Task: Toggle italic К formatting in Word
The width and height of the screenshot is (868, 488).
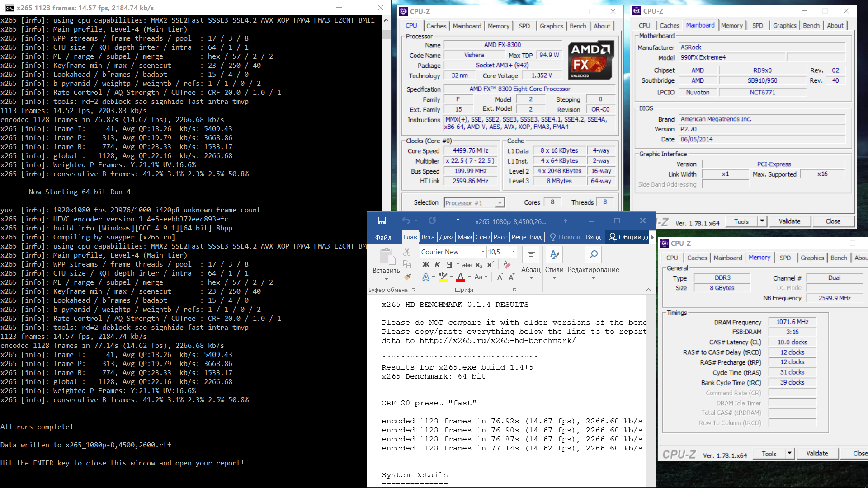Action: [437, 265]
